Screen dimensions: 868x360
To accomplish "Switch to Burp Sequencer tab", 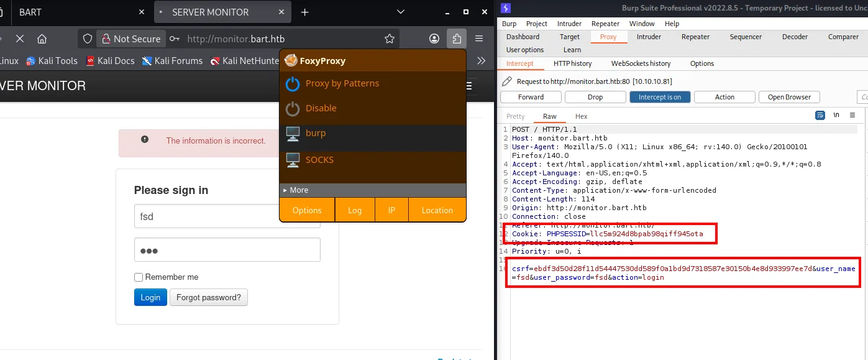I will (746, 37).
